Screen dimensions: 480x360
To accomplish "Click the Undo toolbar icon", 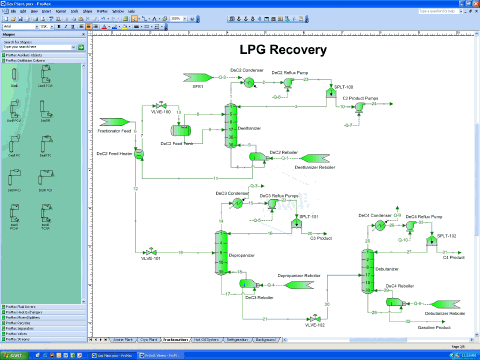I will pos(103,19).
